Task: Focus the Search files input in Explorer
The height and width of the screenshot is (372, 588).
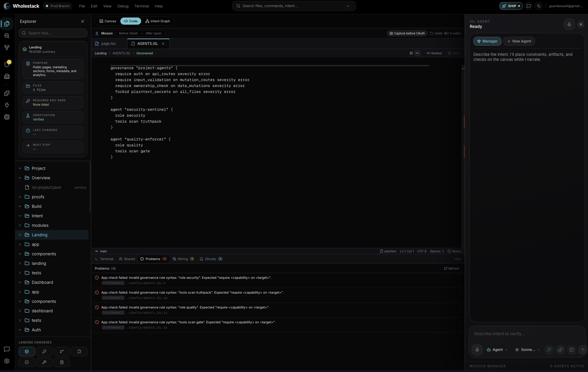Action: (53, 33)
